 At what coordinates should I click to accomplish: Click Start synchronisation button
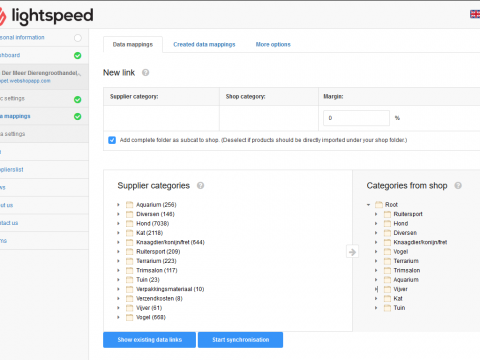[240, 340]
